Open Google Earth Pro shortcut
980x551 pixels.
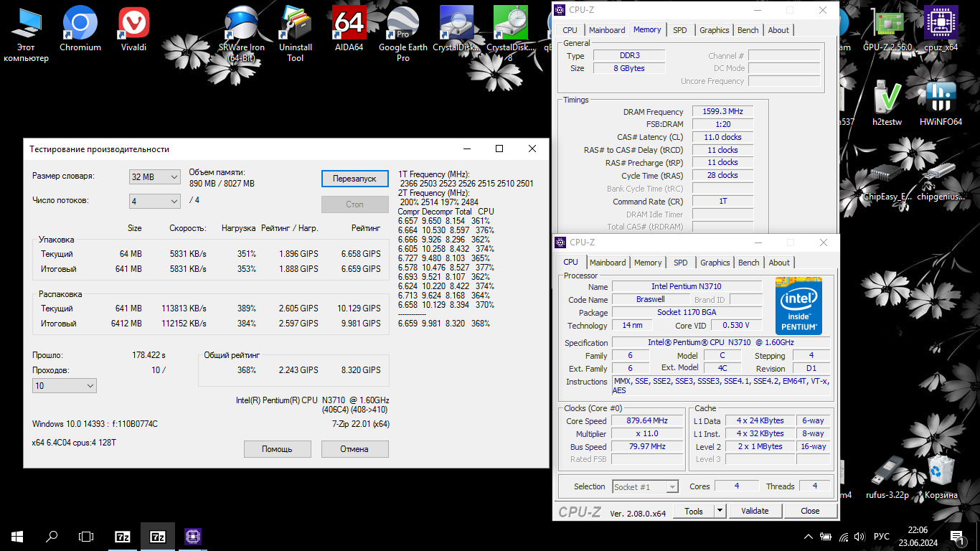coord(403,34)
